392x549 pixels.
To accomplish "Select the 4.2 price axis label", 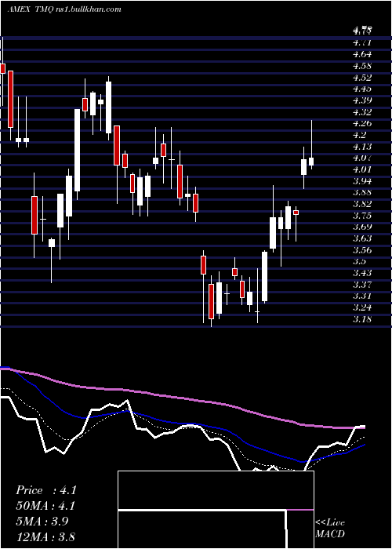I will click(360, 135).
